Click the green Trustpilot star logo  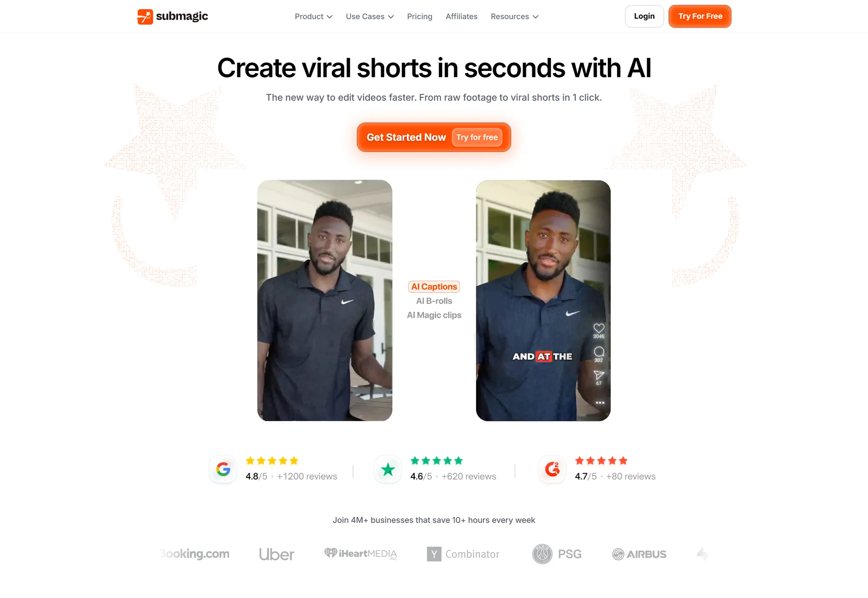(388, 469)
